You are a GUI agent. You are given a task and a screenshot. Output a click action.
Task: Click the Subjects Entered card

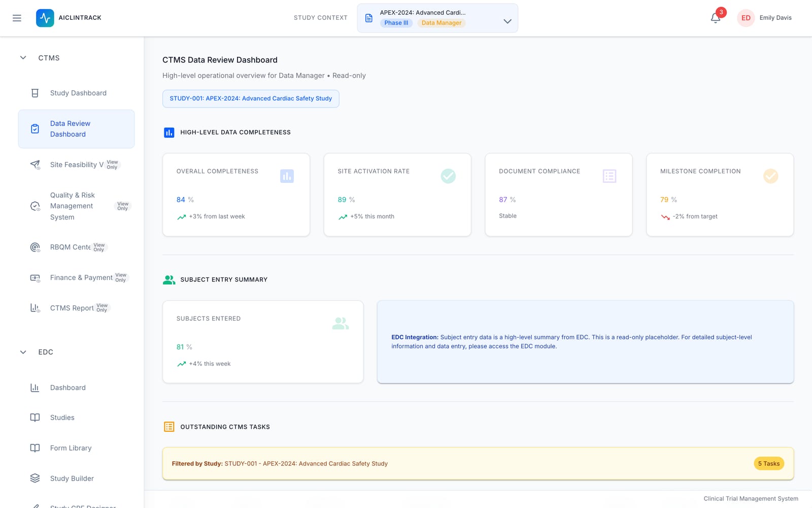263,342
